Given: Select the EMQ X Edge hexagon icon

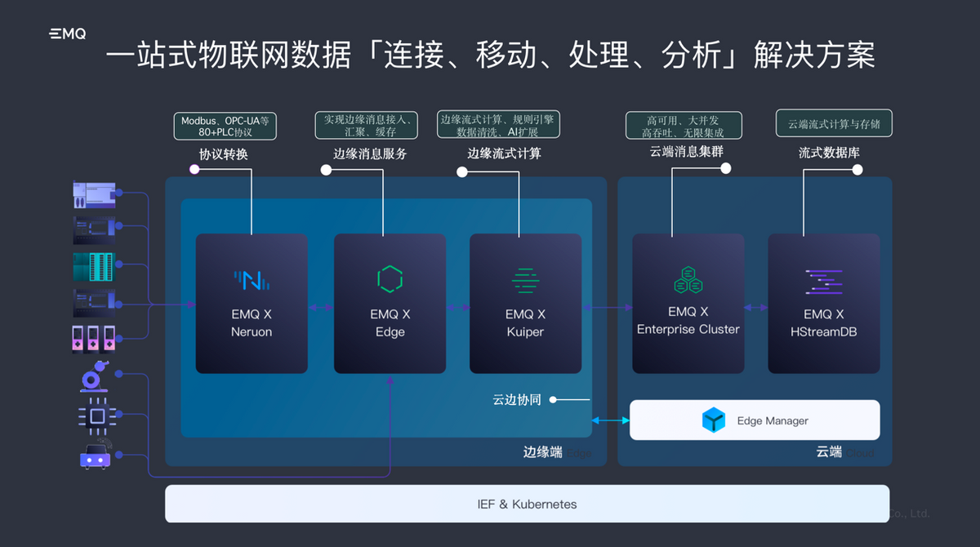Looking at the screenshot, I should tap(390, 279).
